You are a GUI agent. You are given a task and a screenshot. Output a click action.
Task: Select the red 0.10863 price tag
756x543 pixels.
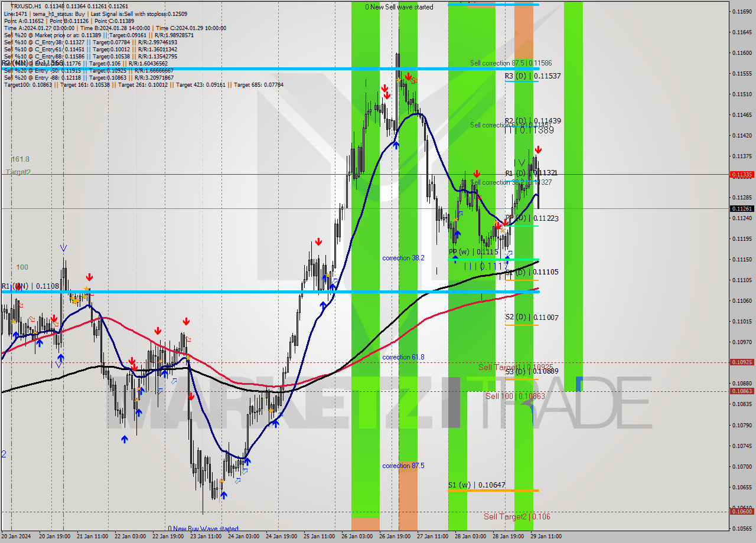(x=742, y=391)
